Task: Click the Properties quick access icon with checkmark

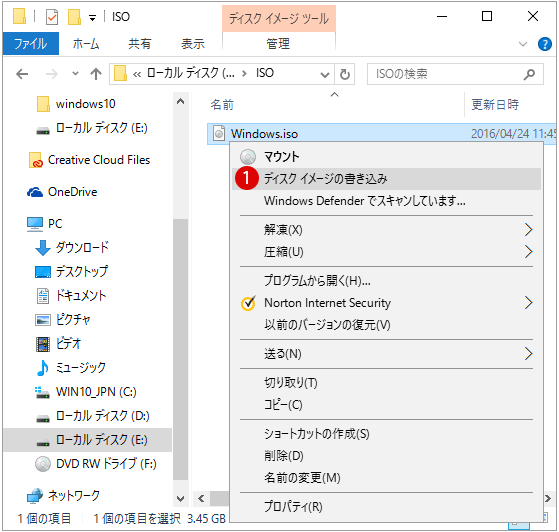Action: coord(52,17)
